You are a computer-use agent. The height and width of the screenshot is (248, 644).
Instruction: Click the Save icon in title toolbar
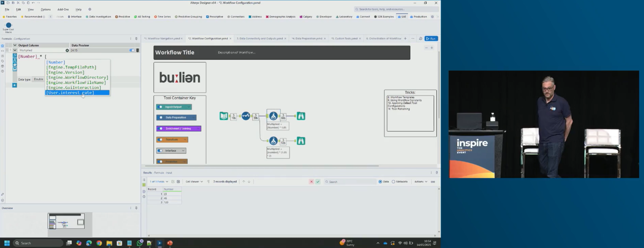(x=13, y=3)
